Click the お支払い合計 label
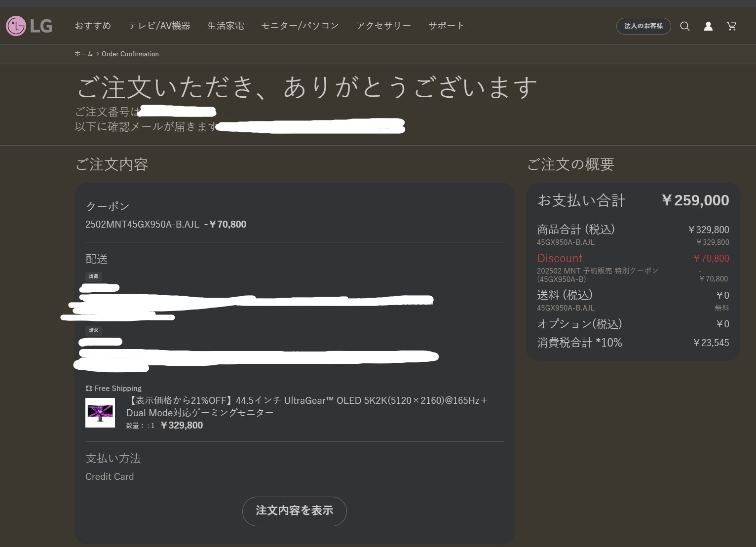This screenshot has height=547, width=756. [x=581, y=200]
